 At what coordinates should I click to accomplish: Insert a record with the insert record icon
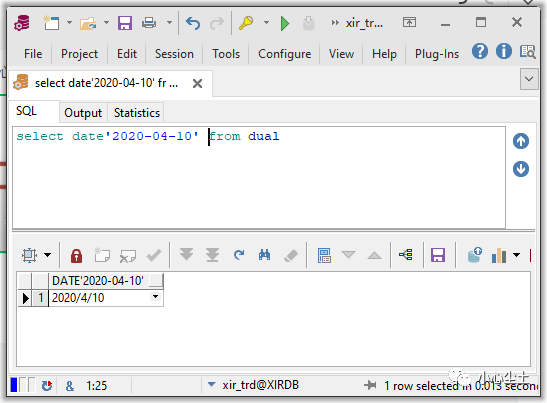coord(102,255)
